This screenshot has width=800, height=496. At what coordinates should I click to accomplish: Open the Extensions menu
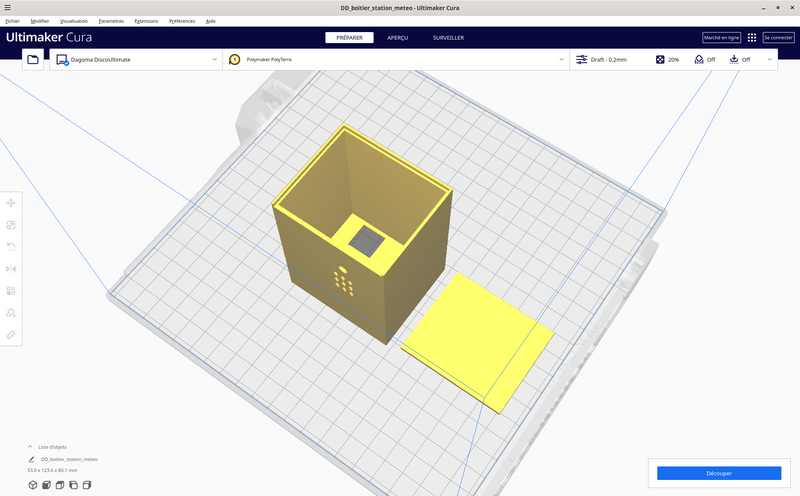coord(146,21)
